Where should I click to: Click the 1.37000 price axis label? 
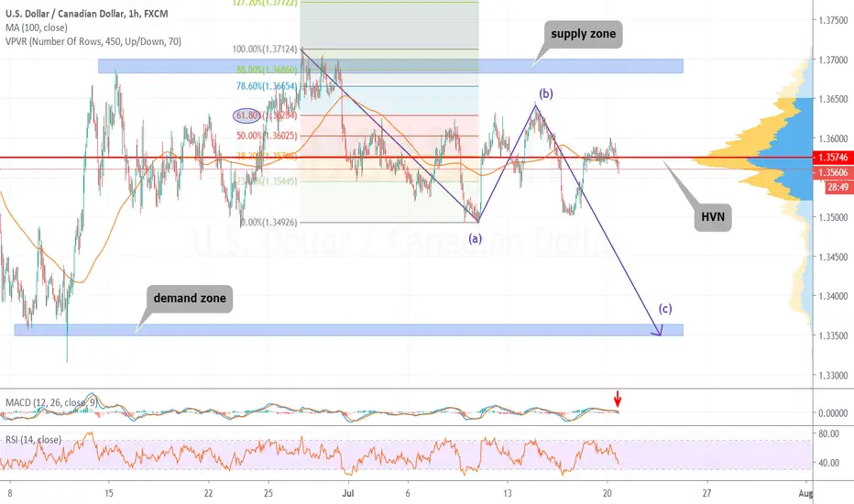(833, 60)
